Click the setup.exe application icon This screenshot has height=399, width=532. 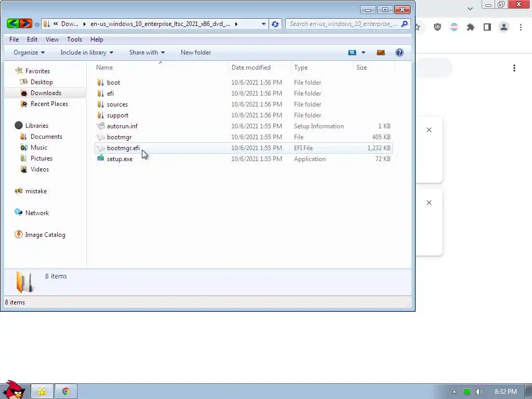tap(100, 158)
